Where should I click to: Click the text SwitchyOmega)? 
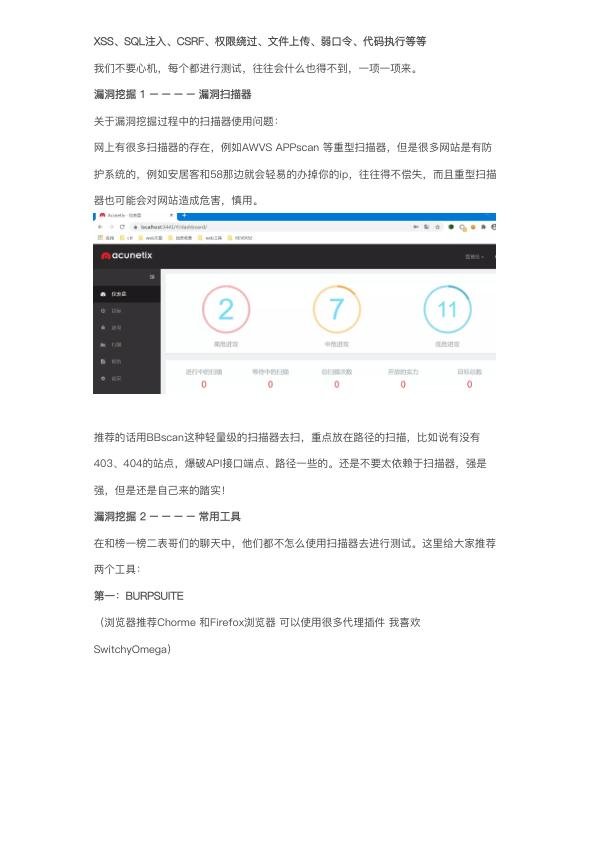(132, 649)
